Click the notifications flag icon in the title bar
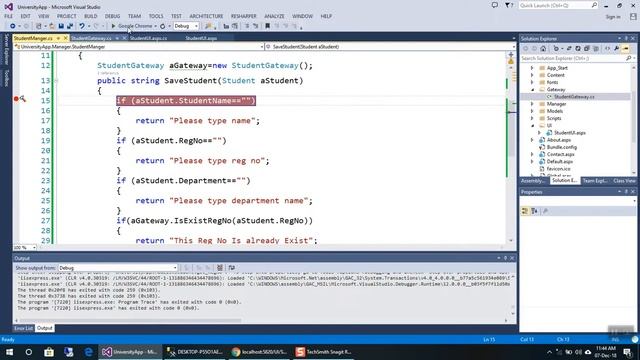640x360 pixels. coord(508,5)
